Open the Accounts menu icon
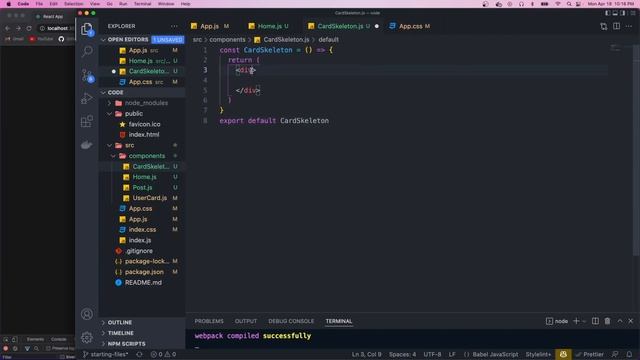640x360 pixels. point(87,314)
